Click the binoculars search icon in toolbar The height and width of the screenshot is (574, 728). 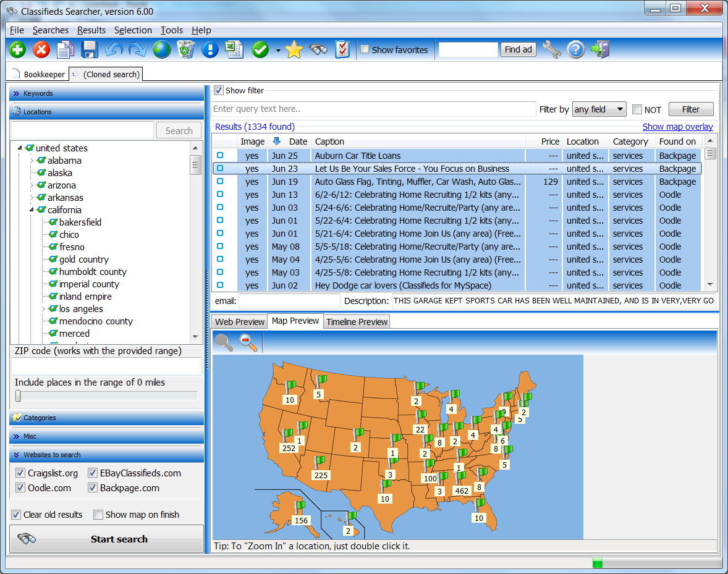319,49
